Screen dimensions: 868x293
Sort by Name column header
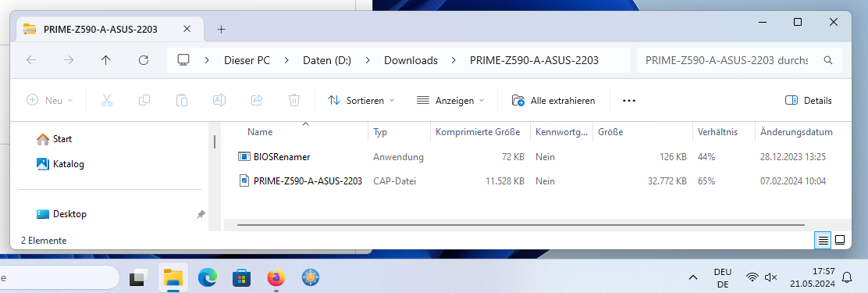(x=260, y=132)
